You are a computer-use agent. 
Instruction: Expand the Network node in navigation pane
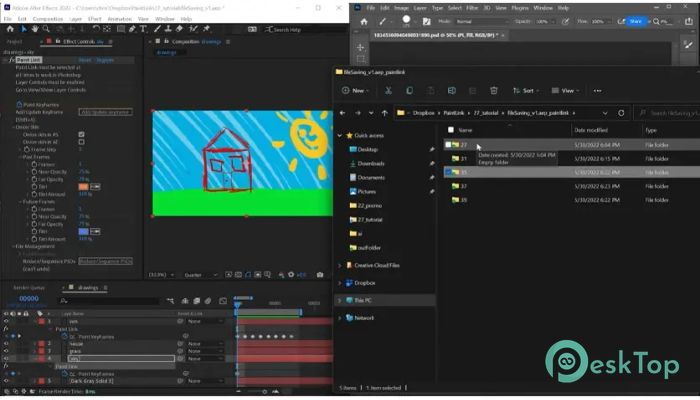pyautogui.click(x=340, y=318)
